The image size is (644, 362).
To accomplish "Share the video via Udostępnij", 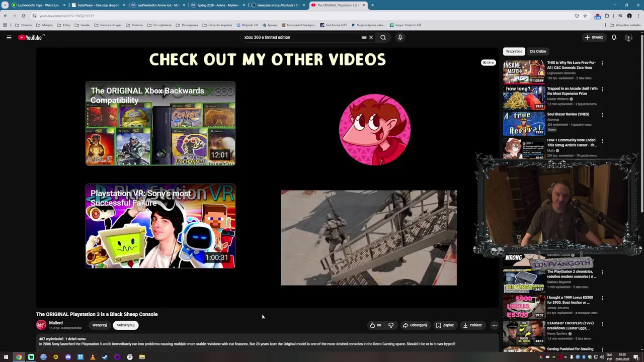I will click(x=415, y=325).
